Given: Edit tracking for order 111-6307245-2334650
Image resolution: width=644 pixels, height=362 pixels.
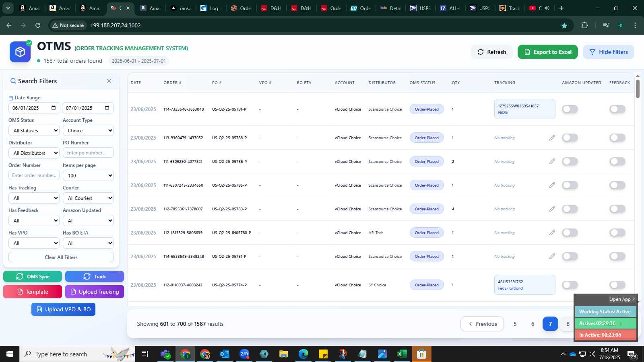Looking at the screenshot, I should [x=552, y=185].
